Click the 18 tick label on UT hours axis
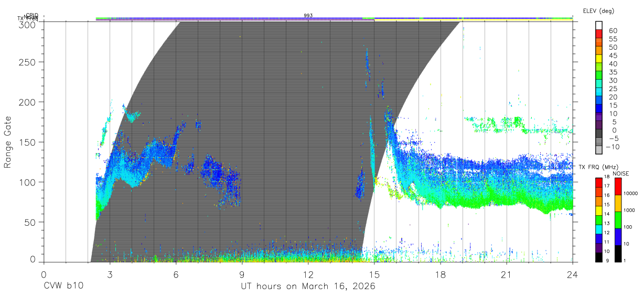Screen dimensions: 644x297 (x=441, y=274)
